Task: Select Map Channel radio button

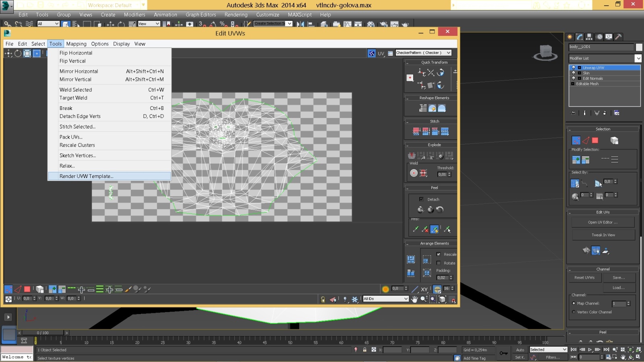Action: 574,303
